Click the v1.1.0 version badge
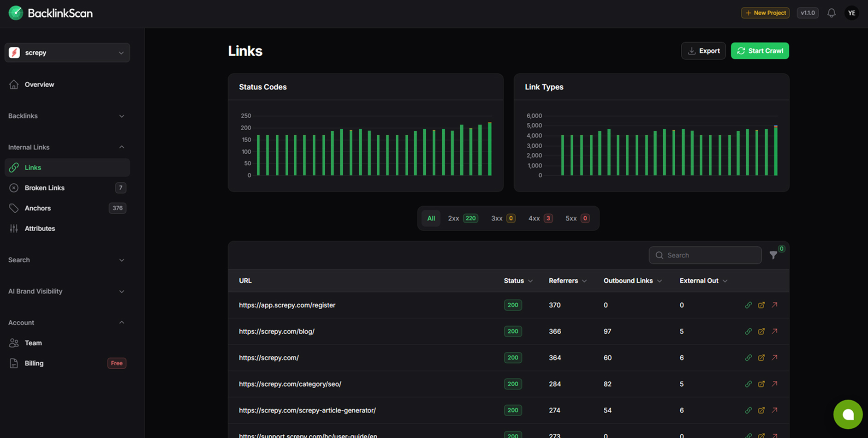 tap(808, 13)
